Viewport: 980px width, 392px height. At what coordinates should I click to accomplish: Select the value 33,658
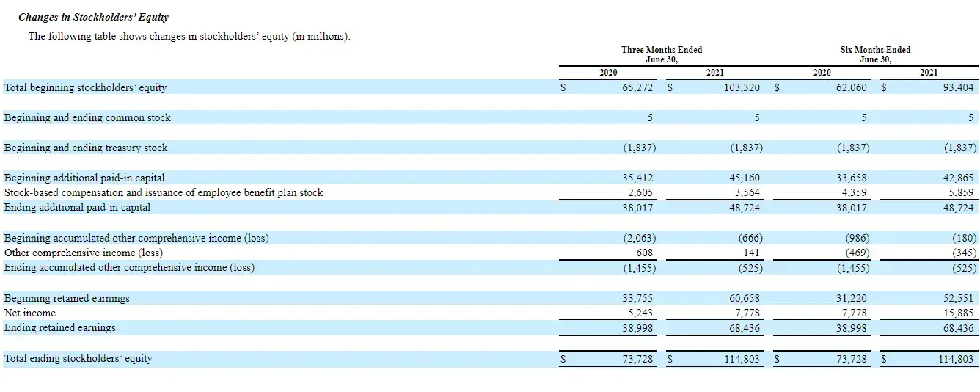851,178
